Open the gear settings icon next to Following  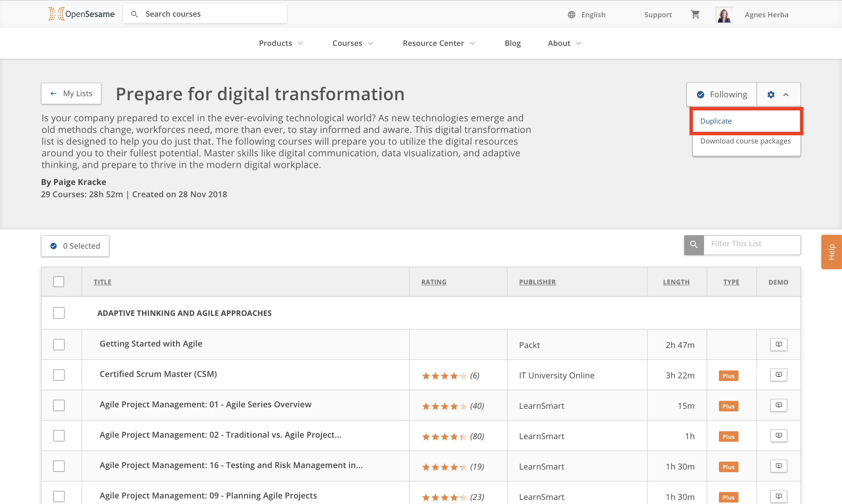pyautogui.click(x=771, y=94)
